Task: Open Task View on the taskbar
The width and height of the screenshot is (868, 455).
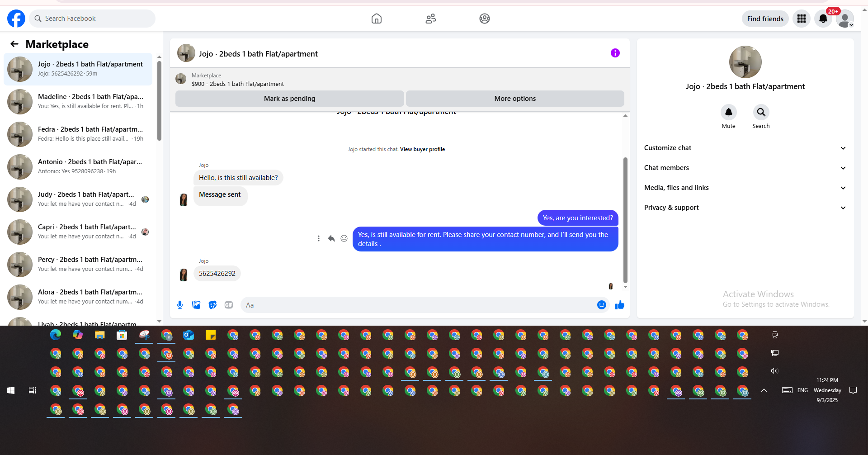Action: (33, 390)
